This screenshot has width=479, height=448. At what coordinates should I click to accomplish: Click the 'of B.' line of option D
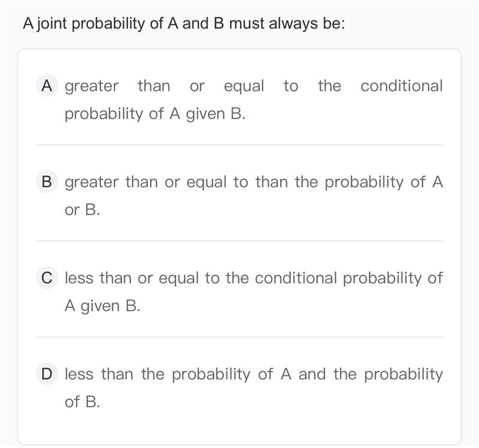pos(82,402)
